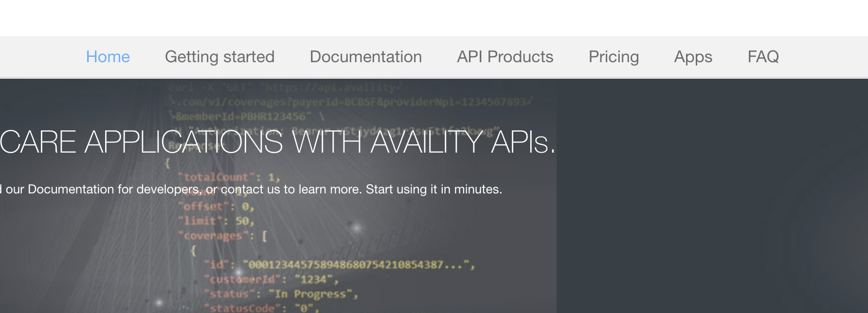Viewport: 868px width, 313px height.
Task: Open the Pricing page
Action: [x=614, y=57]
